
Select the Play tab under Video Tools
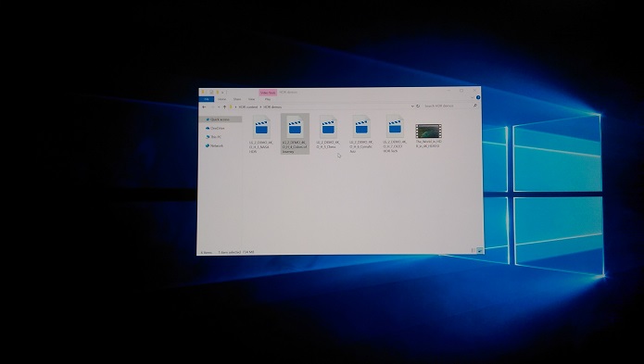coord(268,99)
